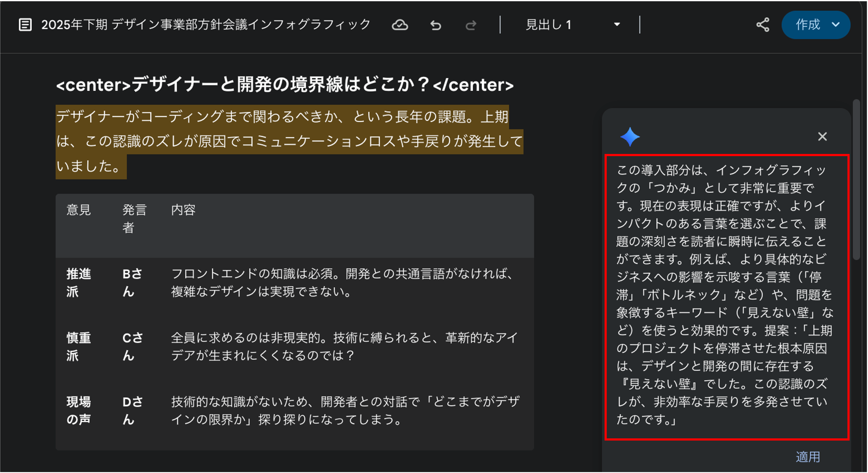
Task: Open the share icon
Action: [763, 25]
